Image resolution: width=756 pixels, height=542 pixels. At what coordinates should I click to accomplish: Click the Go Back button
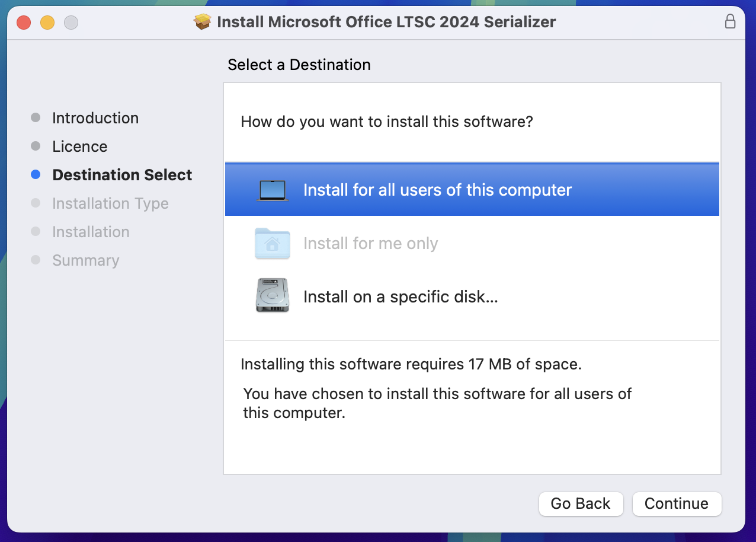point(581,503)
